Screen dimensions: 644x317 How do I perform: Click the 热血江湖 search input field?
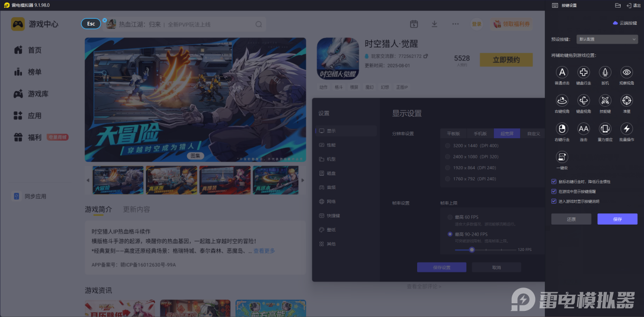[186, 24]
